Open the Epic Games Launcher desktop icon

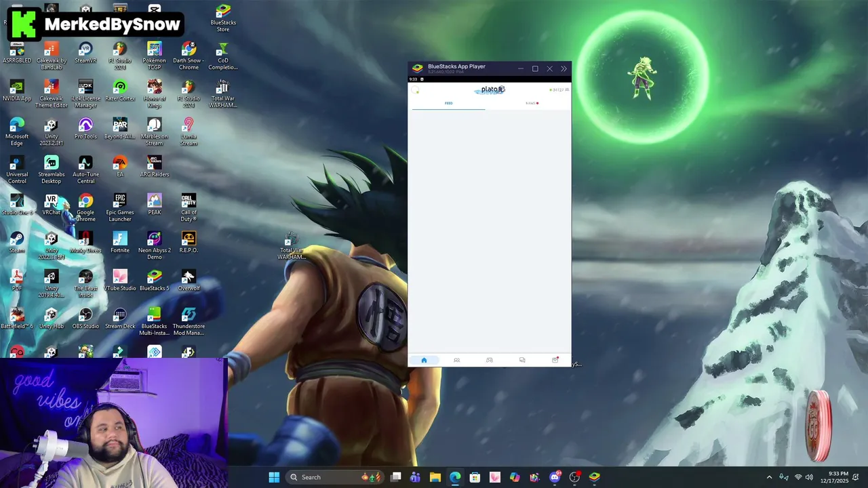[x=120, y=208]
